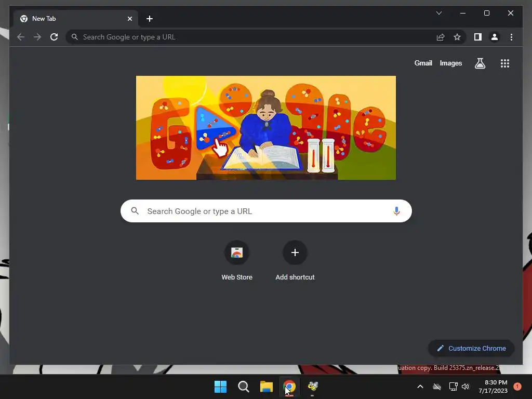
Task: Open File Explorer from taskbar
Action: (267, 387)
